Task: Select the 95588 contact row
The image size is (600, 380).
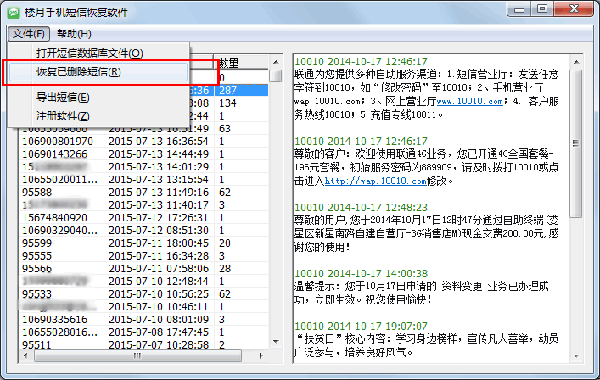Action: tap(144, 192)
